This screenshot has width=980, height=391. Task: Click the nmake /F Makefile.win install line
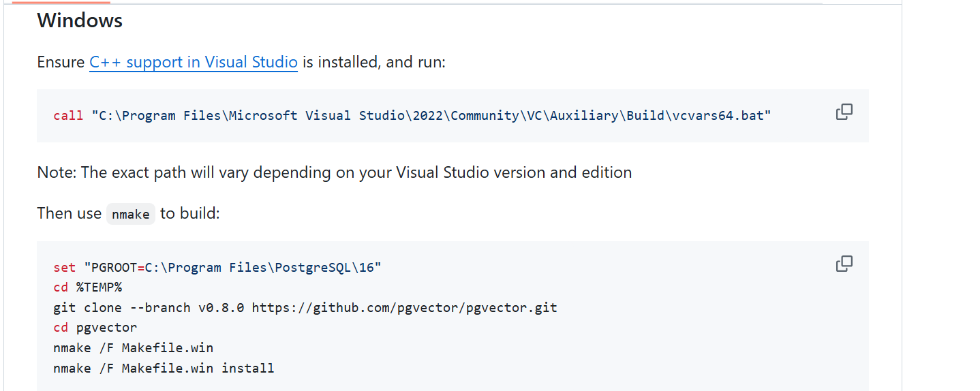(x=164, y=368)
